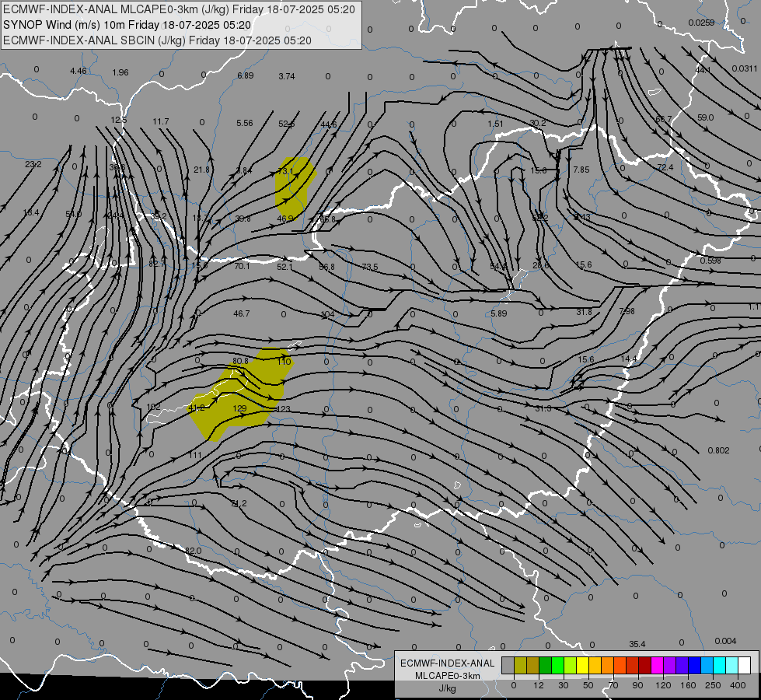The height and width of the screenshot is (700, 761).
Task: Click the 129 value in the shaded area
Action: [239, 408]
